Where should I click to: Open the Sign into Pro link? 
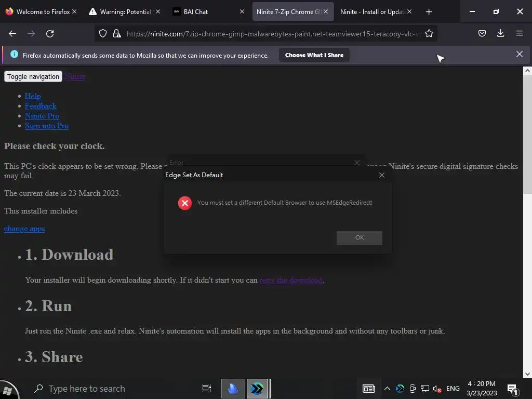click(46, 126)
